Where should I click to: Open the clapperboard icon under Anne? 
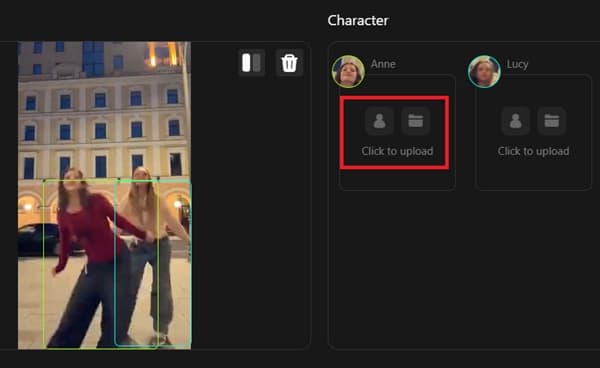coord(416,121)
